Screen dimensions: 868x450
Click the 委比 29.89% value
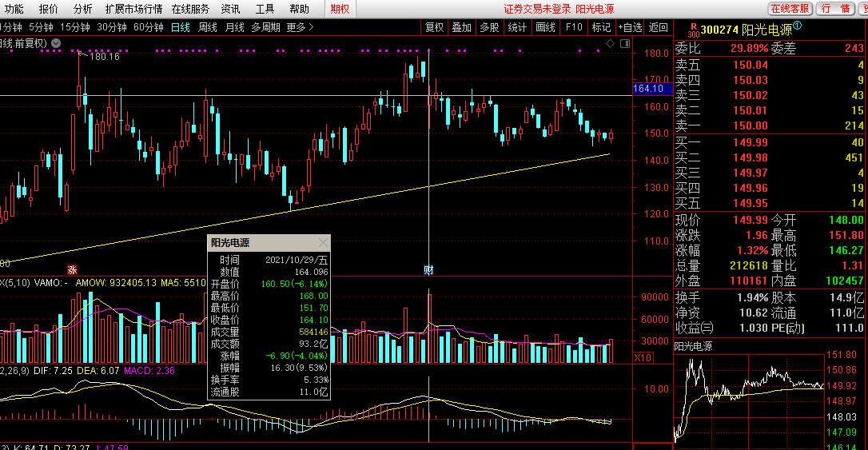click(750, 48)
